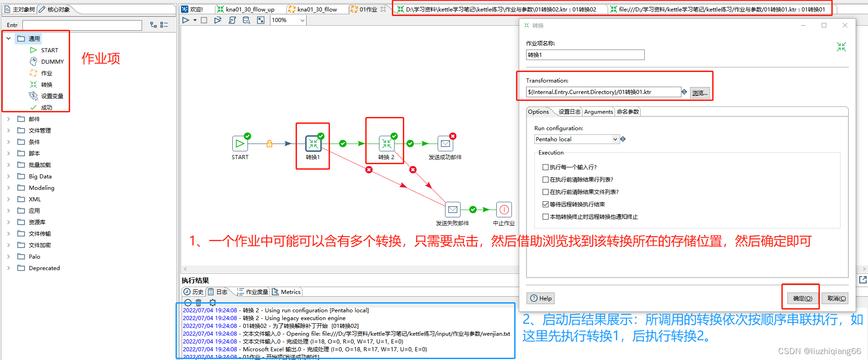This screenshot has height=360, width=868.
Task: Select the 转换 entry in the tree
Action: point(47,84)
